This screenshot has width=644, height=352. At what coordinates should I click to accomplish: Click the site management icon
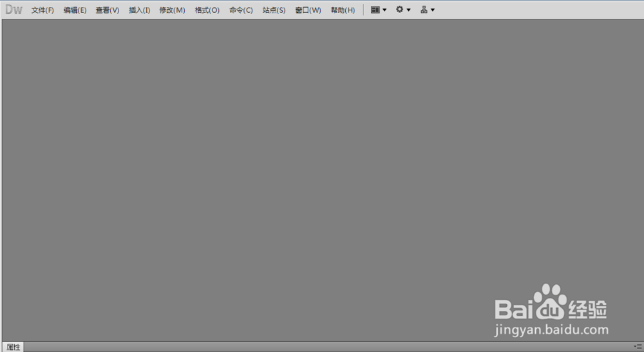coord(424,10)
